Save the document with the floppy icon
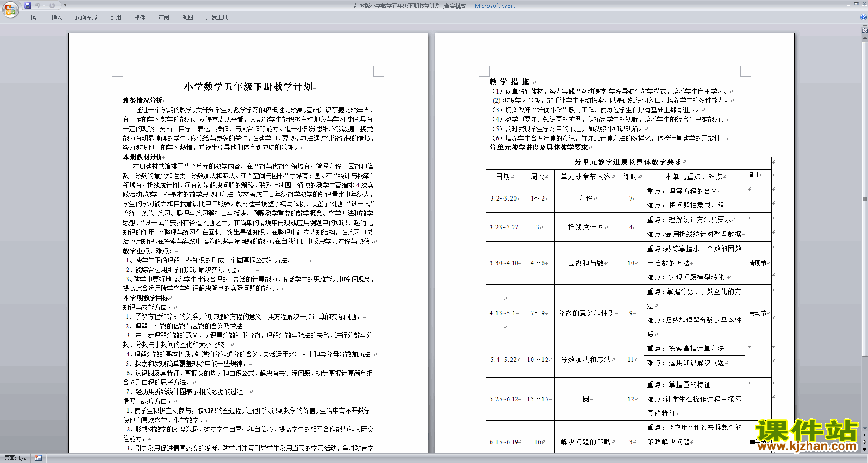868x463 pixels. [28, 5]
